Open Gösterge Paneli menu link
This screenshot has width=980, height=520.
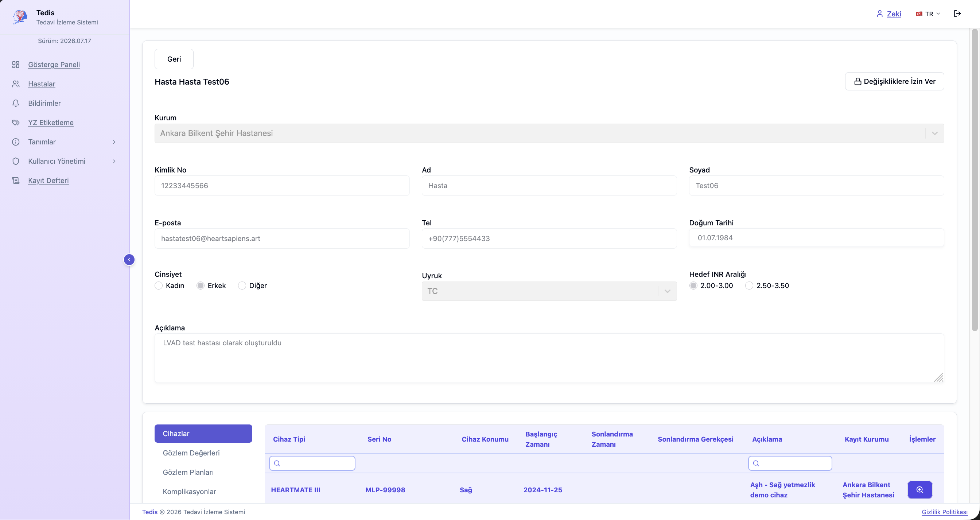[54, 65]
